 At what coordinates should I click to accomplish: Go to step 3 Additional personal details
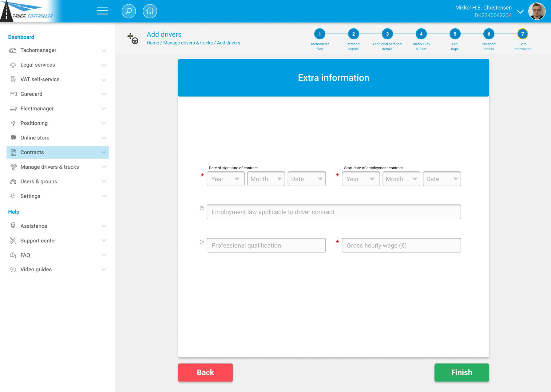(x=387, y=34)
